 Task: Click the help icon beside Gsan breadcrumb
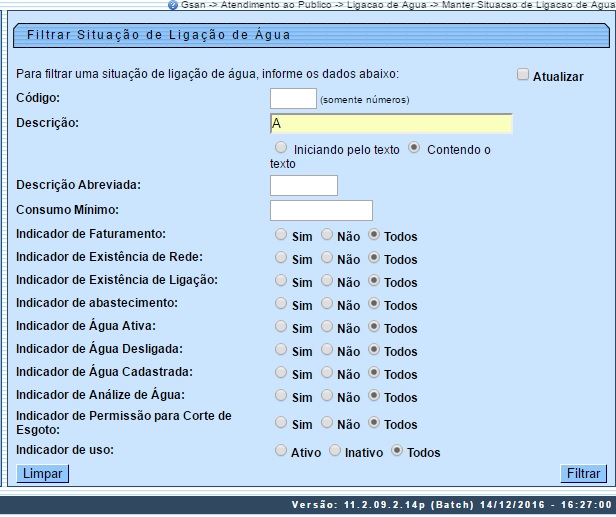point(173,5)
